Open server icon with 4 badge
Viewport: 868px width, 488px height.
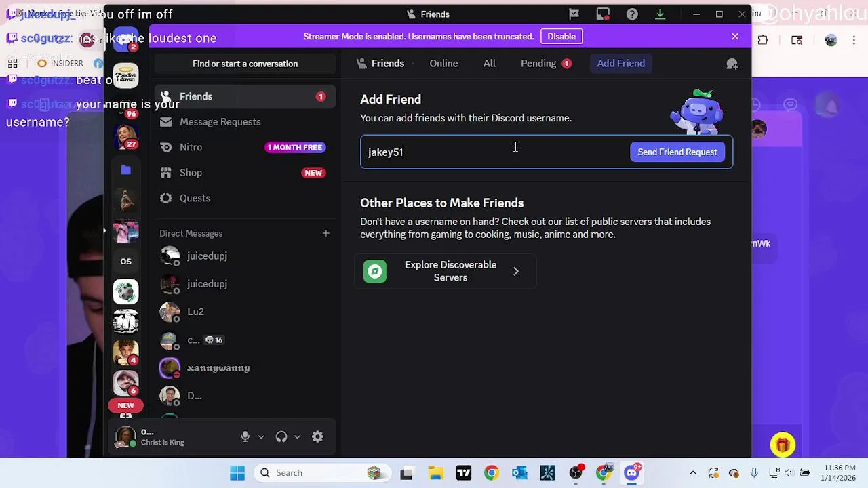(x=125, y=352)
